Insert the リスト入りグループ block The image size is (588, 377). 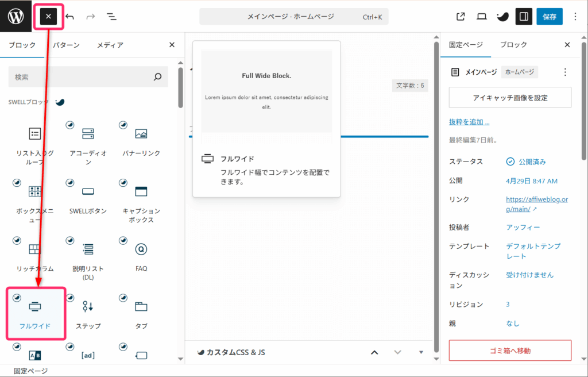pyautogui.click(x=35, y=145)
